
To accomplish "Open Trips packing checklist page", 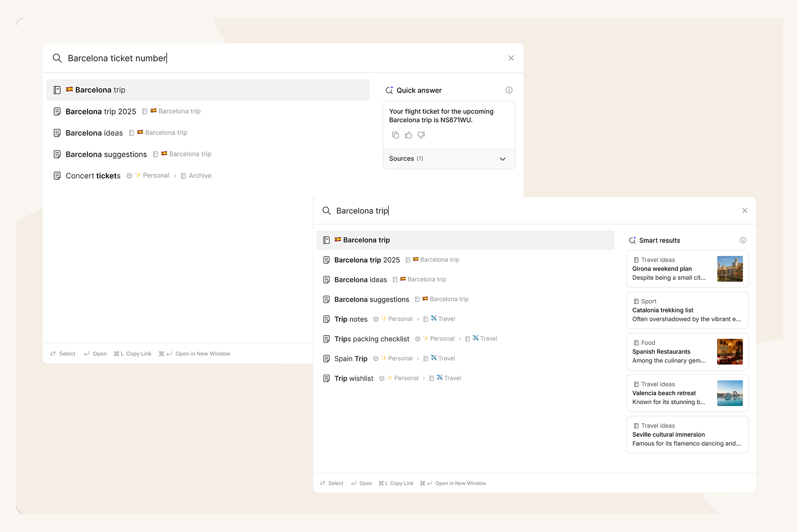I will click(371, 339).
